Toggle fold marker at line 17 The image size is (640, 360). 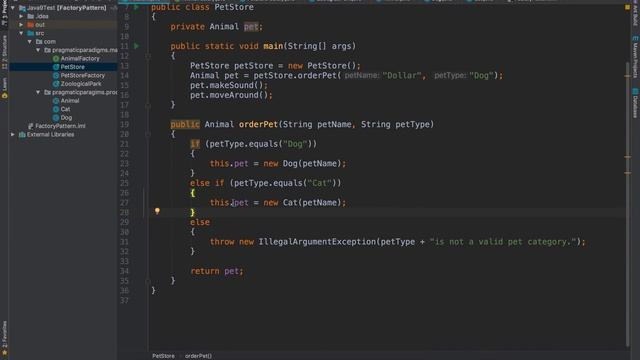pos(148,105)
